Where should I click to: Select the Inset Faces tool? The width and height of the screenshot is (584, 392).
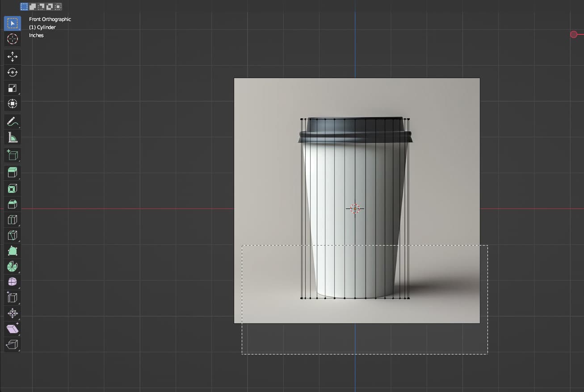(13, 188)
